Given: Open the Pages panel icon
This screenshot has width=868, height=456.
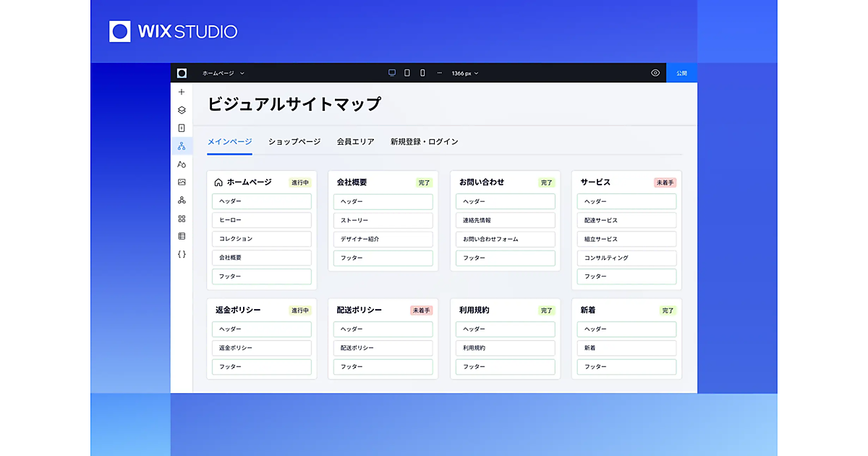Looking at the screenshot, I should point(182,128).
